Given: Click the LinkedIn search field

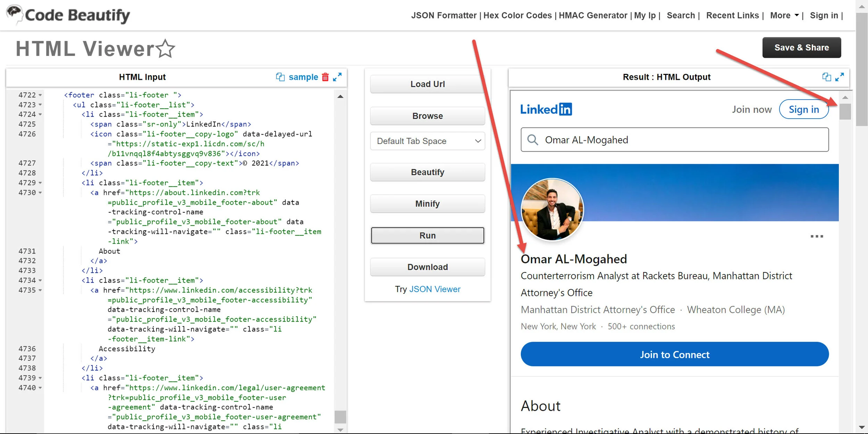Looking at the screenshot, I should click(675, 140).
